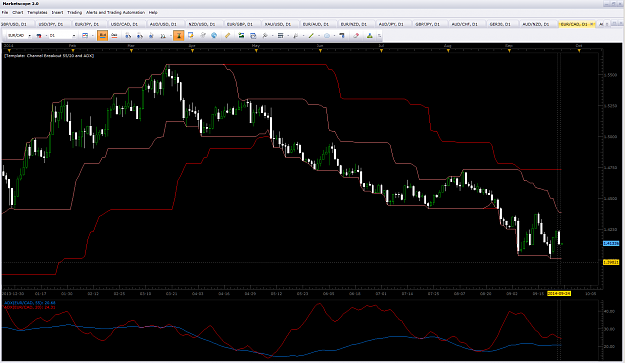This screenshot has height=363, width=625.
Task: Click the add indicator chart icon
Action: click(x=241, y=36)
